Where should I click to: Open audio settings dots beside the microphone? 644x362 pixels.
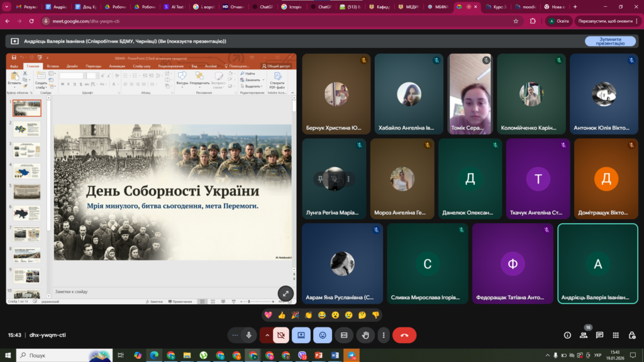coord(235,335)
